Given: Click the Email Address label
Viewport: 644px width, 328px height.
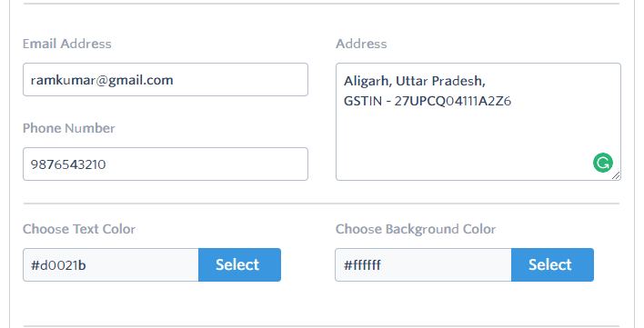Looking at the screenshot, I should [67, 44].
